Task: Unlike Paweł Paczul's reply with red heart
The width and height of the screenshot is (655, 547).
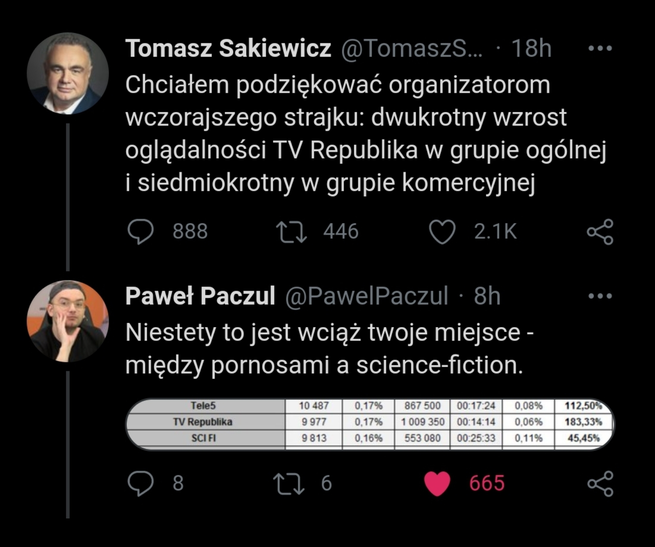Action: 437,483
